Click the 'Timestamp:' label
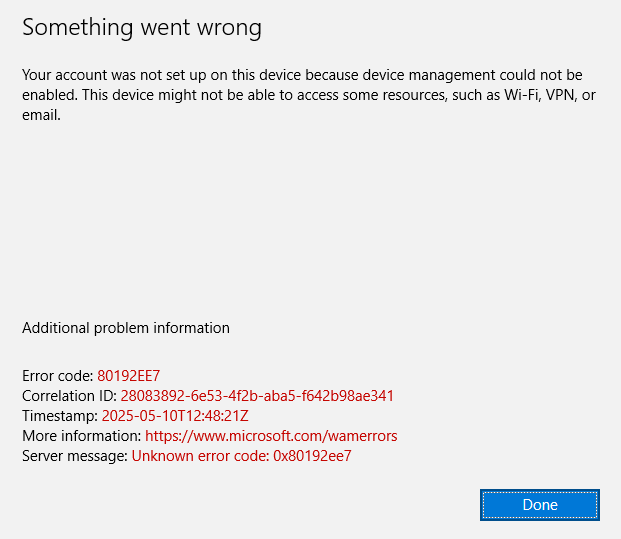621x539 pixels. [60, 416]
